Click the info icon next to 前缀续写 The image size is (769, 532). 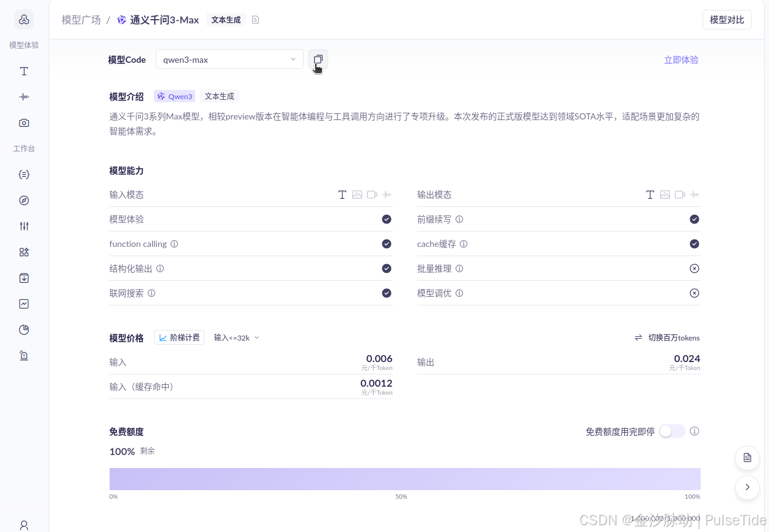[459, 219]
